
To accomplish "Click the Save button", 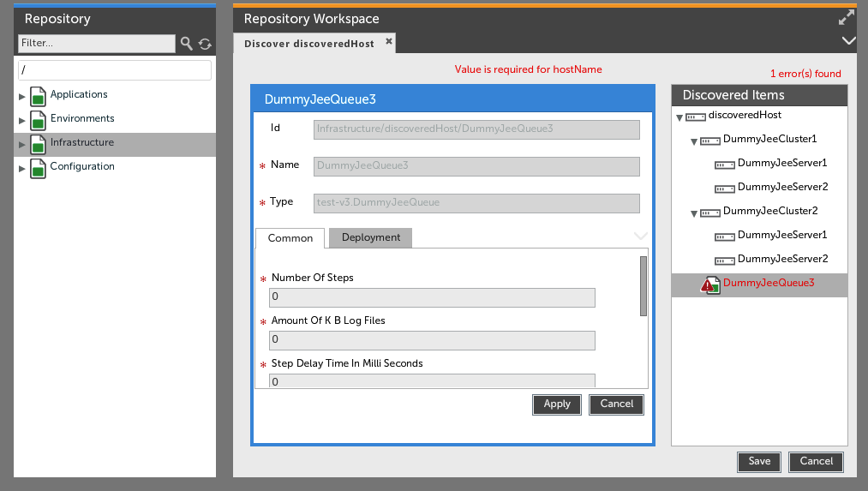I will click(x=758, y=462).
